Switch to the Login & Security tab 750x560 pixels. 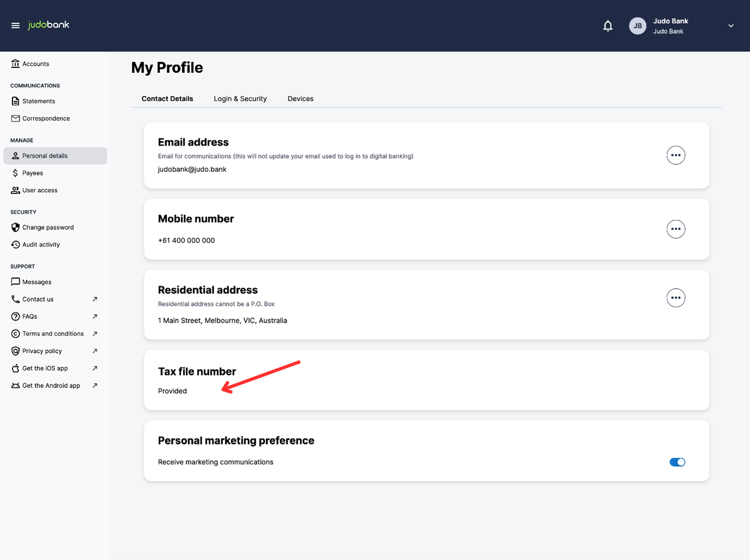240,98
